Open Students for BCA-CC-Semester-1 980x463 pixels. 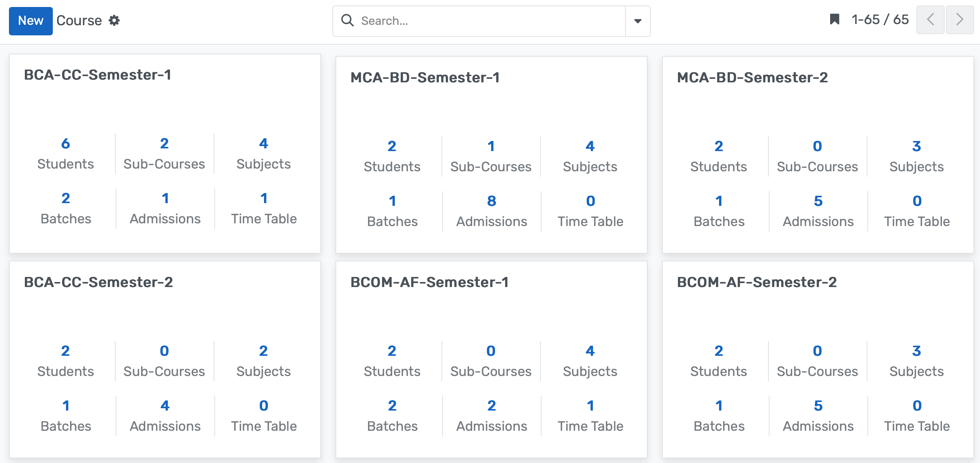pyautogui.click(x=65, y=153)
